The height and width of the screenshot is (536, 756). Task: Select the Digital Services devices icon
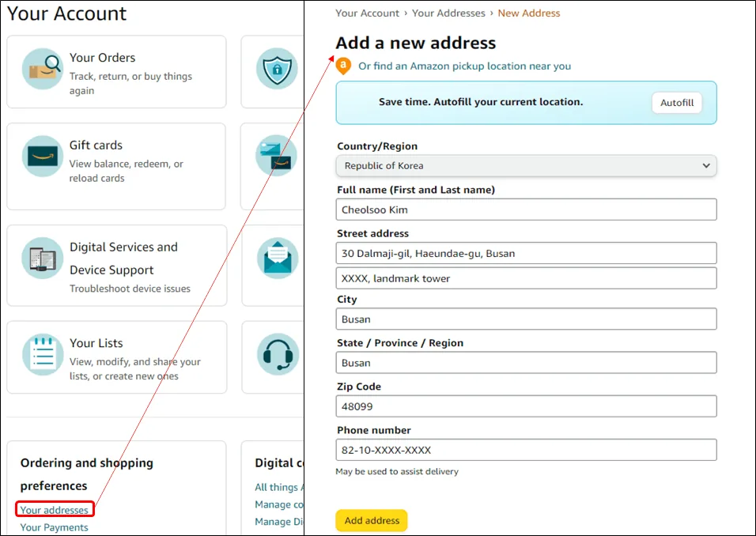tap(43, 258)
